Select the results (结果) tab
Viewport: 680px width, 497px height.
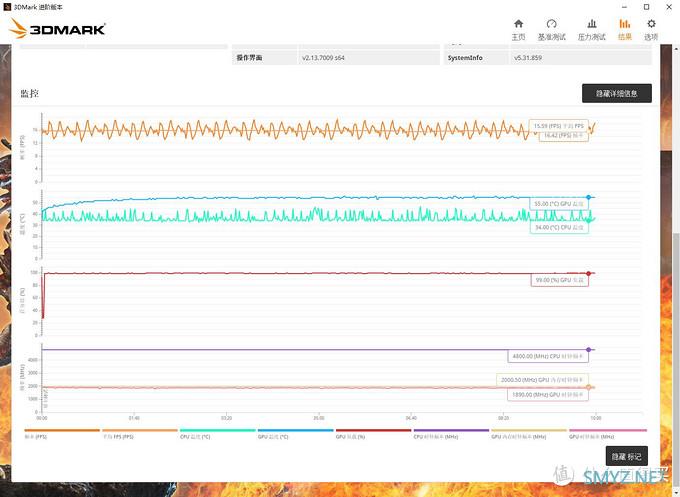[624, 30]
